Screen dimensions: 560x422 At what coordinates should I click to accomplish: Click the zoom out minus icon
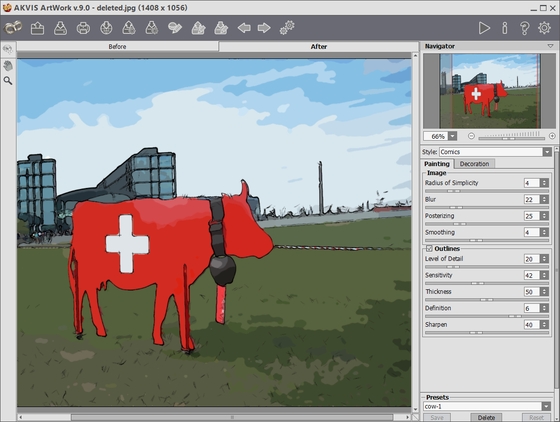(x=471, y=136)
